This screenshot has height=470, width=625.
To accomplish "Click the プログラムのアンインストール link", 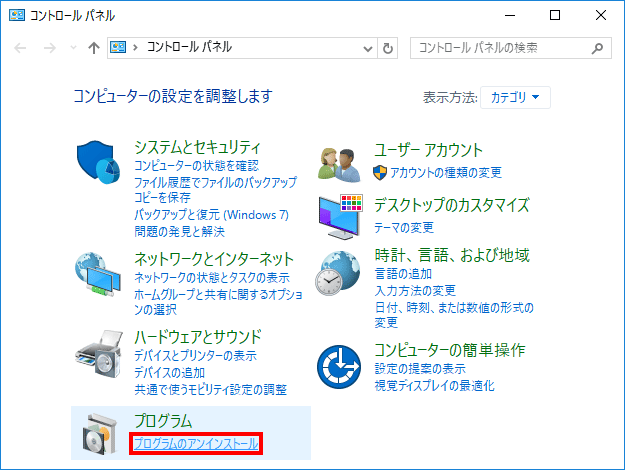I will 195,443.
